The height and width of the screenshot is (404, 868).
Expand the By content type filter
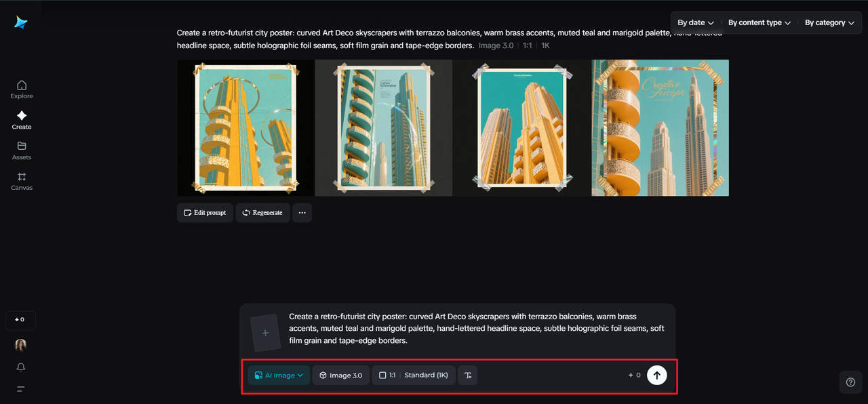(x=759, y=23)
